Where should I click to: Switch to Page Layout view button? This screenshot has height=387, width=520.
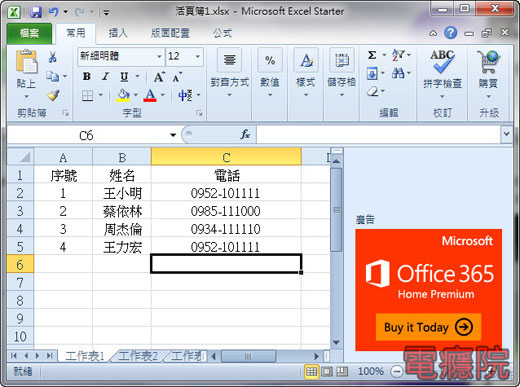click(x=327, y=371)
